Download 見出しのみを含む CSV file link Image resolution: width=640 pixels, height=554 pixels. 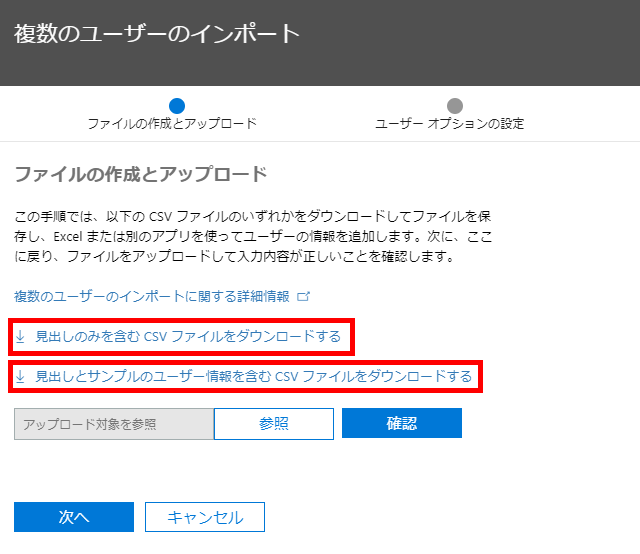pyautogui.click(x=188, y=337)
